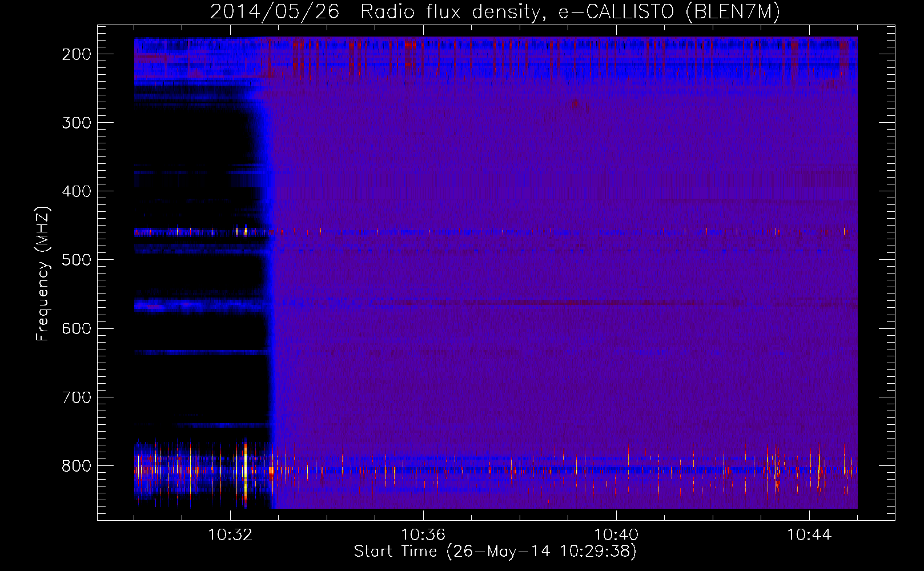The width and height of the screenshot is (924, 571).
Task: Select the '500' frequency axis label
Action: [77, 260]
